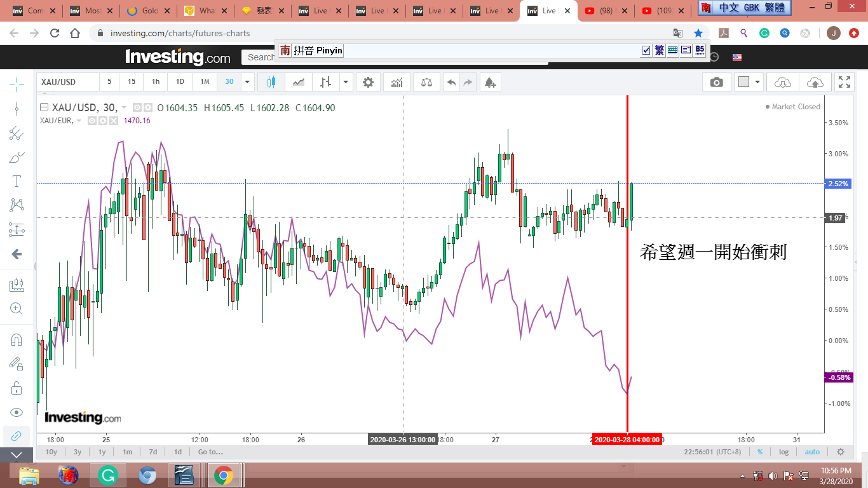
Task: Select the candlestick chart style
Action: (271, 82)
